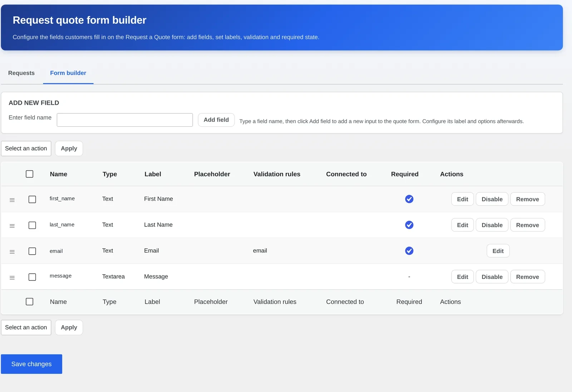Remove the message field
Screen dimensions: 572x392
[528, 276]
